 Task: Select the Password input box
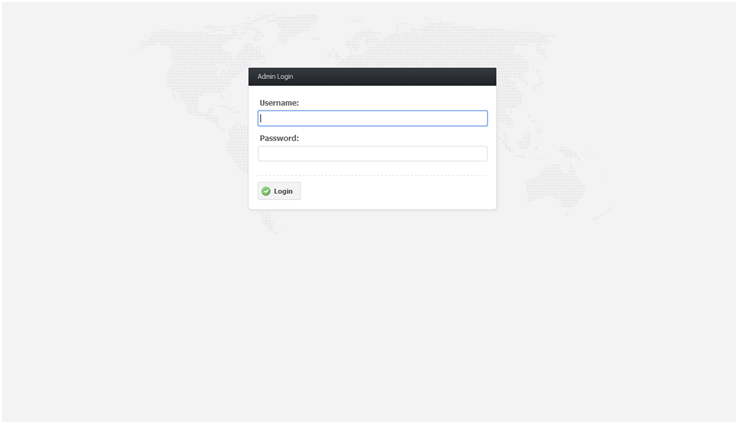[x=373, y=154]
